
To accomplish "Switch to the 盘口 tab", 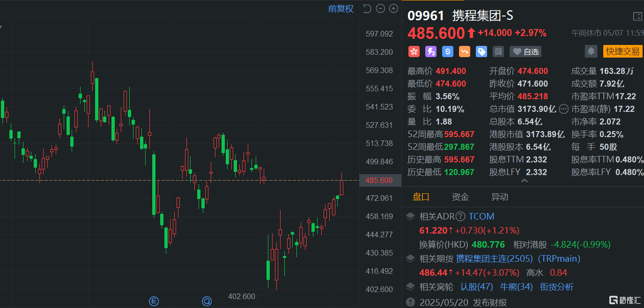I will pyautogui.click(x=421, y=197).
